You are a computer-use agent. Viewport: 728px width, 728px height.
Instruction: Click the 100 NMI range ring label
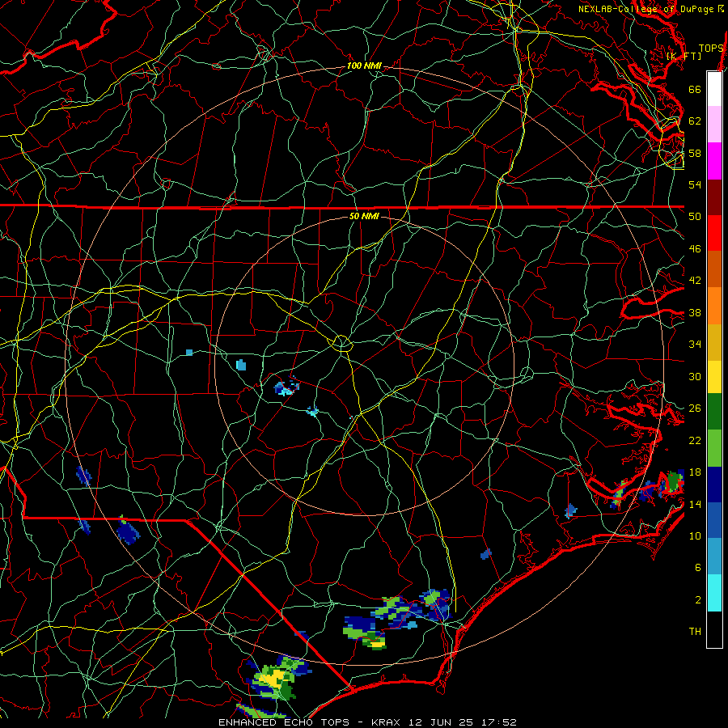364,66
